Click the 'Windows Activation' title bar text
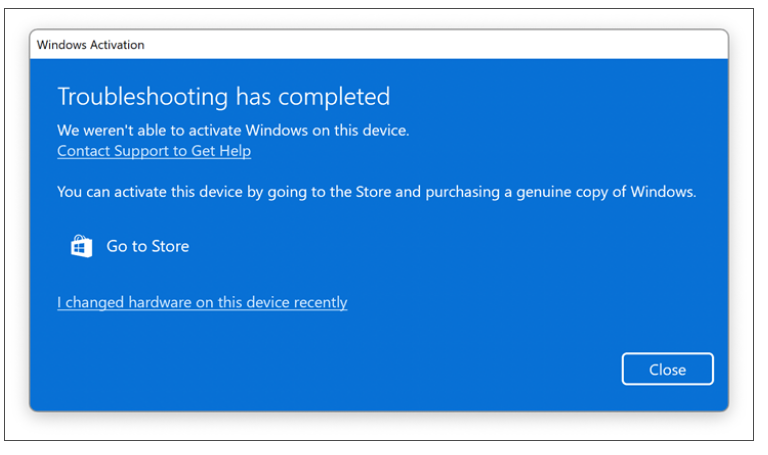The width and height of the screenshot is (768, 455). [91, 45]
